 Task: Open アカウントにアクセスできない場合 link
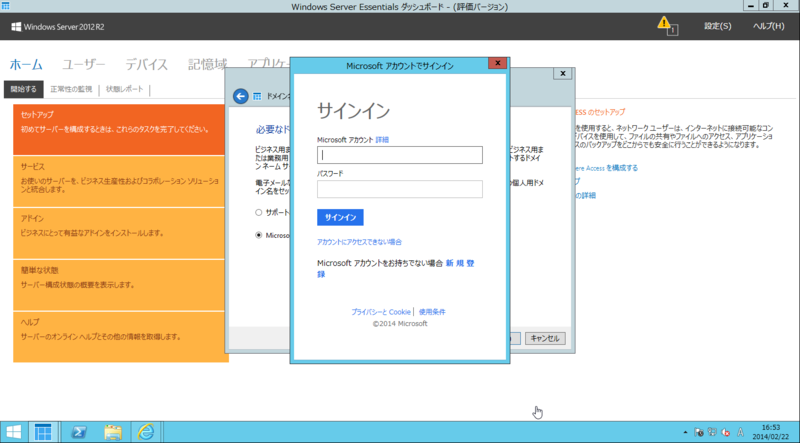tap(359, 242)
